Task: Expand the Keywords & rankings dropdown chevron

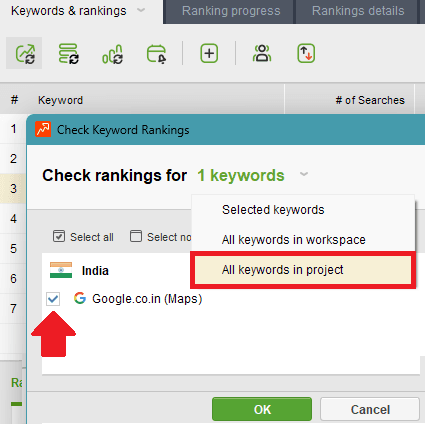Action: click(141, 10)
